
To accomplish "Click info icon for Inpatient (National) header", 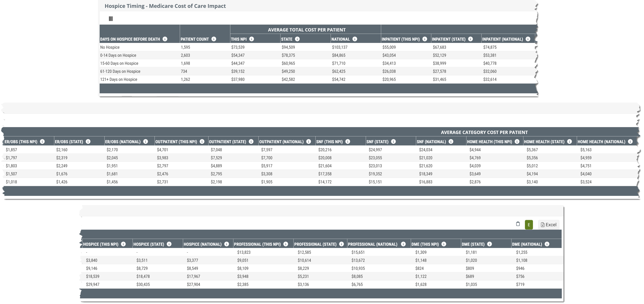I will [528, 39].
